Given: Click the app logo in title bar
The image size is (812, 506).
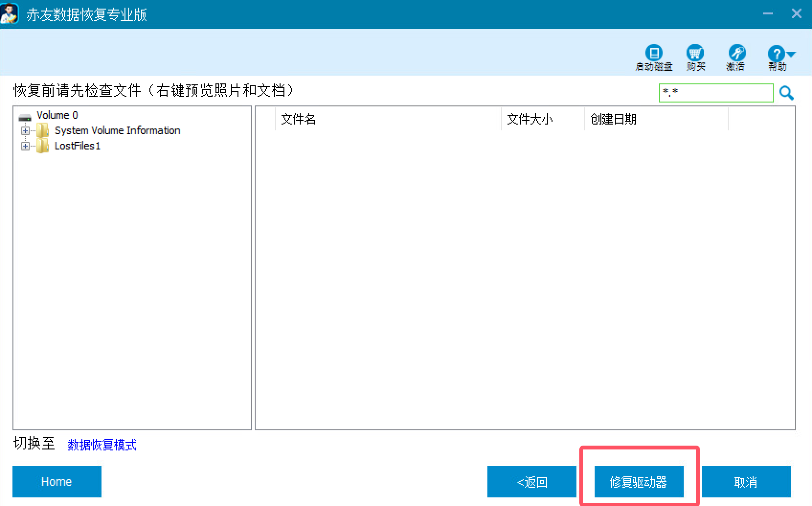Looking at the screenshot, I should pyautogui.click(x=10, y=13).
